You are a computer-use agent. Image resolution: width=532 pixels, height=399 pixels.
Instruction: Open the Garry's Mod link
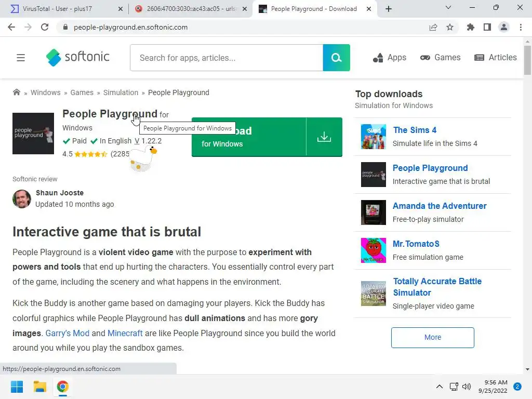coord(67,333)
